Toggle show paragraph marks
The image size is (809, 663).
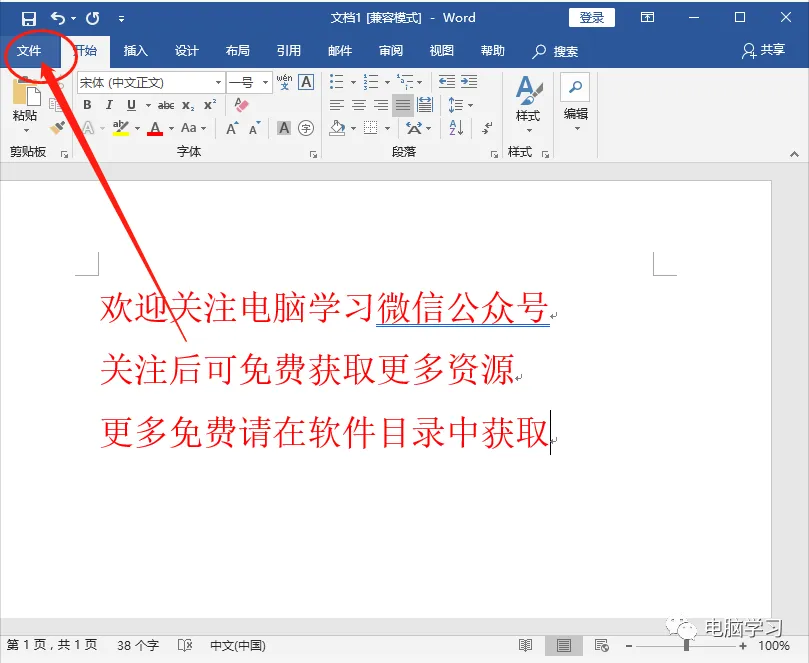pos(487,127)
